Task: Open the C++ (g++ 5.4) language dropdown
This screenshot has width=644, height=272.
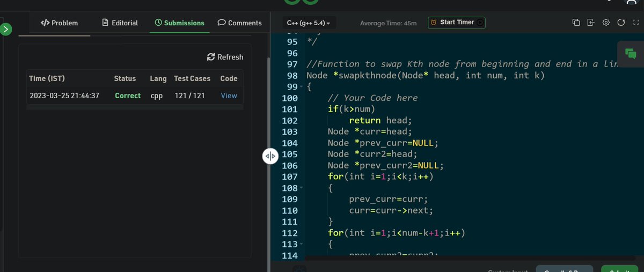Action: click(x=308, y=23)
